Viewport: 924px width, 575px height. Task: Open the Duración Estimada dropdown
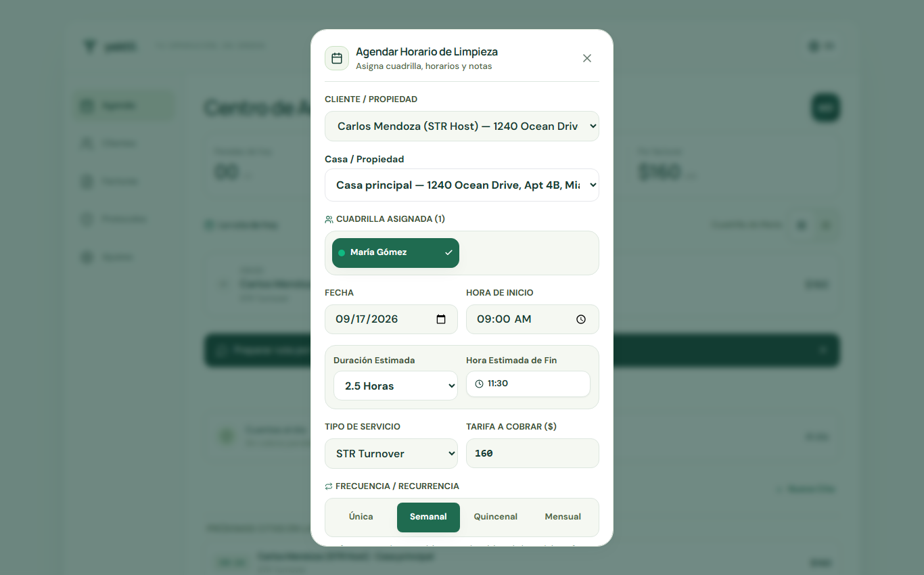point(396,386)
